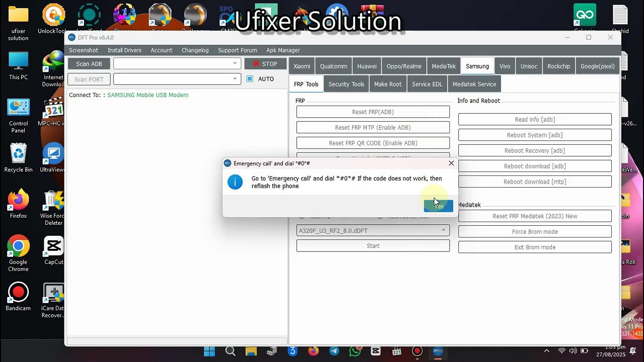
Task: Open the Scan ADB device dropdown
Action: click(234, 63)
